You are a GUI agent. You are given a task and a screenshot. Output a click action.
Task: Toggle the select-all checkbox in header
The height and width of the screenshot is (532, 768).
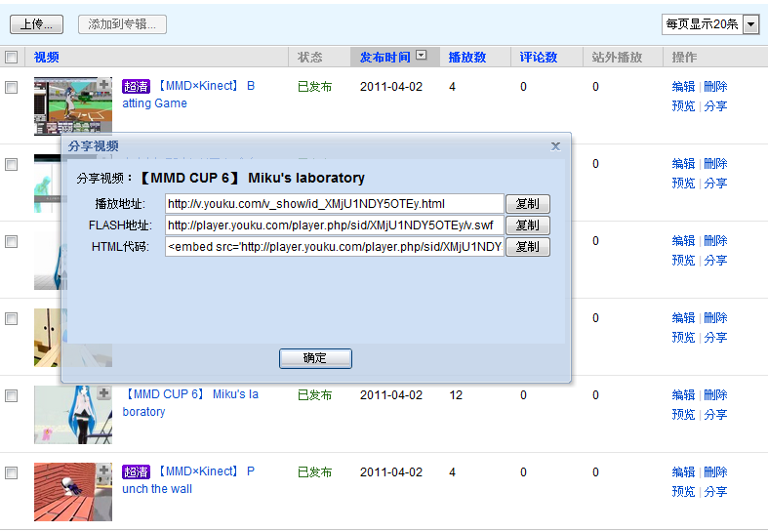[11, 57]
